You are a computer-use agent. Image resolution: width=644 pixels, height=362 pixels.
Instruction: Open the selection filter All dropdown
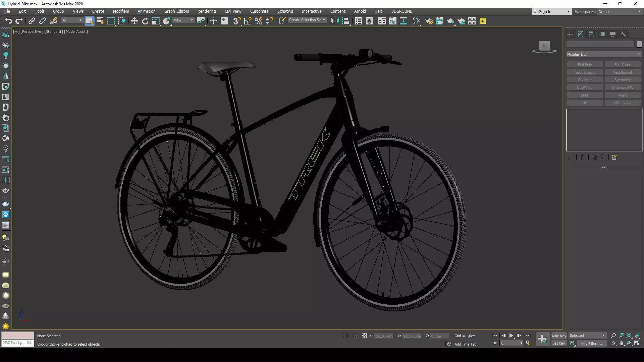pyautogui.click(x=72, y=20)
